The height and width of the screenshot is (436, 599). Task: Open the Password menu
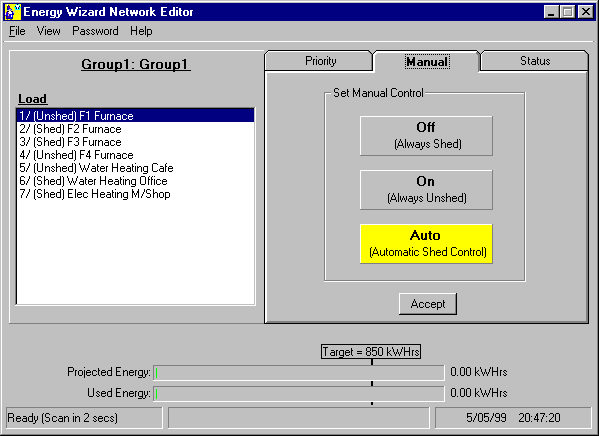point(95,31)
